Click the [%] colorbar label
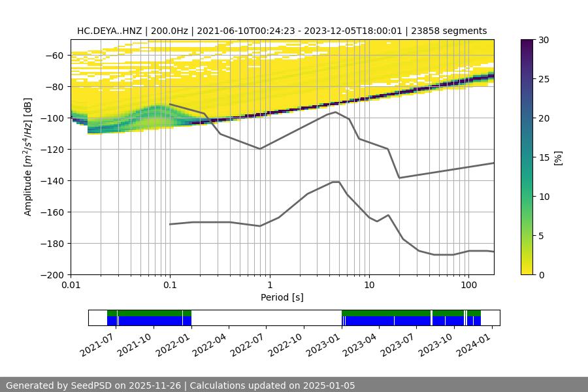 coord(558,157)
